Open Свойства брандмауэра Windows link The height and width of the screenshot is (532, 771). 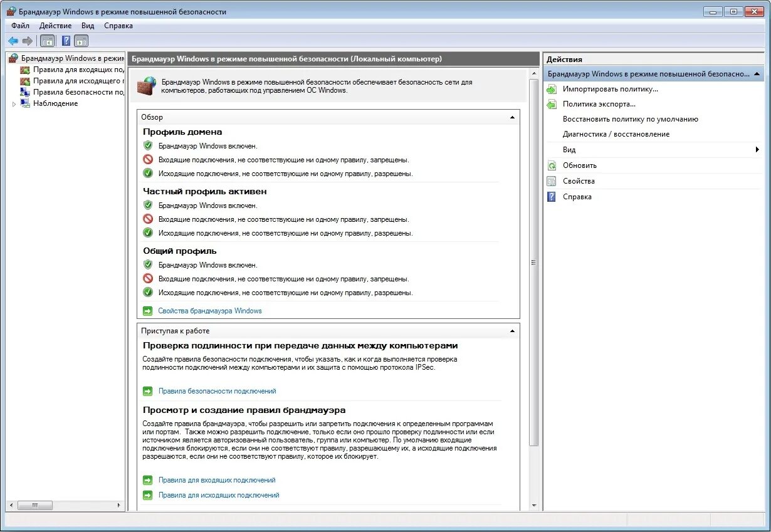(210, 311)
